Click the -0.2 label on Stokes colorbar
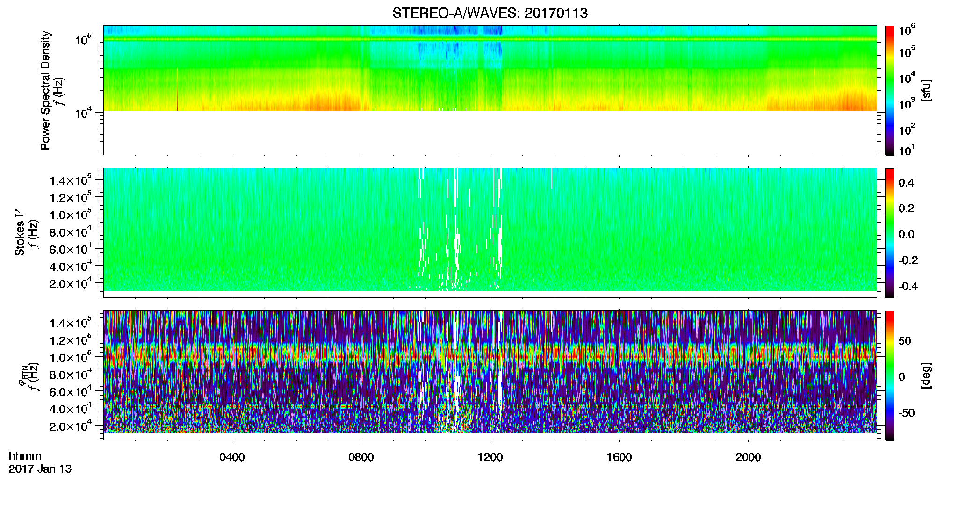Screen dimensions: 980x505 tap(908, 260)
